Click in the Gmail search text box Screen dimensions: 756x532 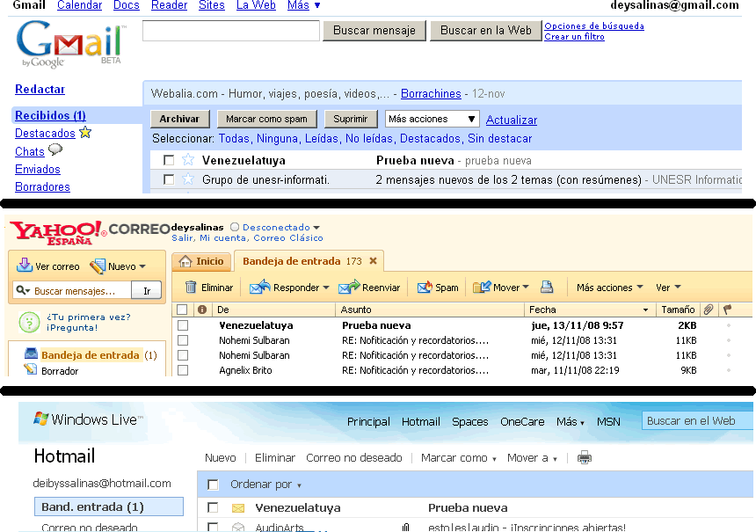pyautogui.click(x=231, y=31)
